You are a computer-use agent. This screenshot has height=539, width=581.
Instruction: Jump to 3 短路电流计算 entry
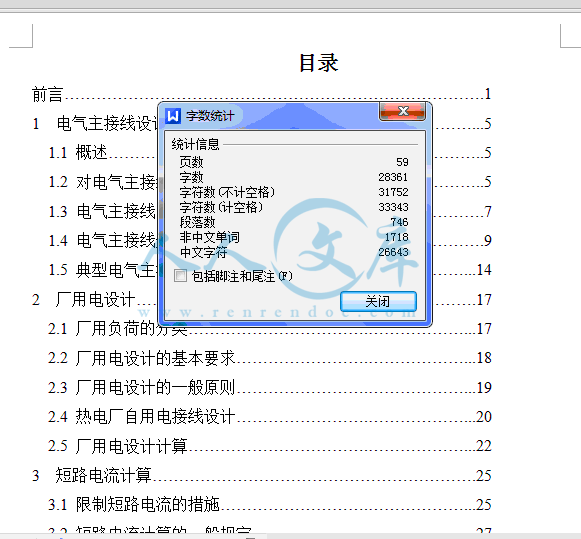[x=262, y=475]
